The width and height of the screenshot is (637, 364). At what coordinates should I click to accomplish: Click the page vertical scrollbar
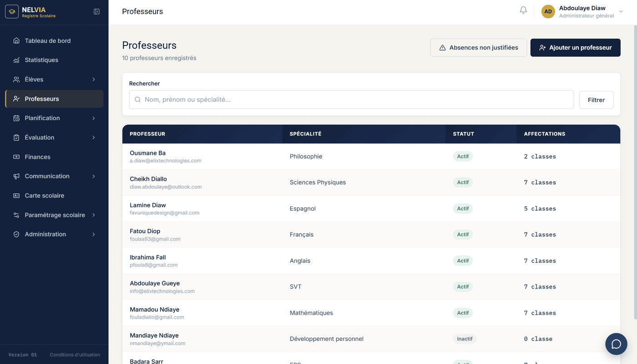(635, 173)
